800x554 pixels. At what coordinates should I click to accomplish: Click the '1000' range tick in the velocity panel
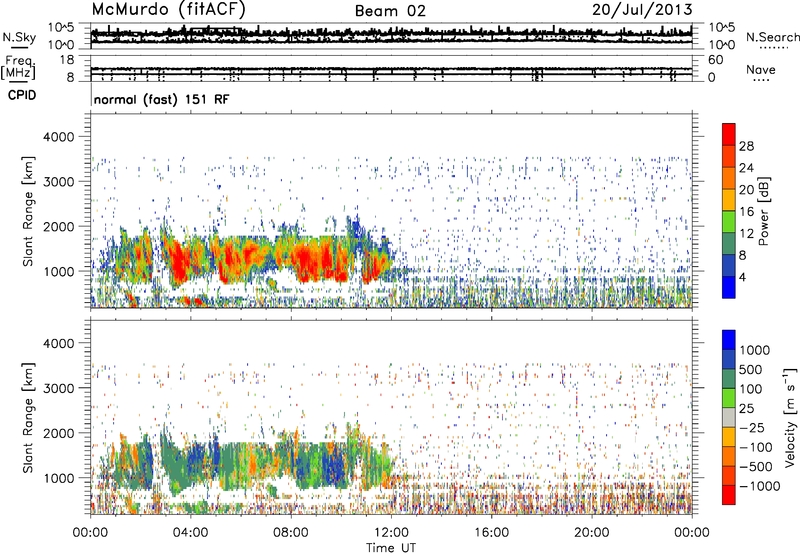[59, 478]
